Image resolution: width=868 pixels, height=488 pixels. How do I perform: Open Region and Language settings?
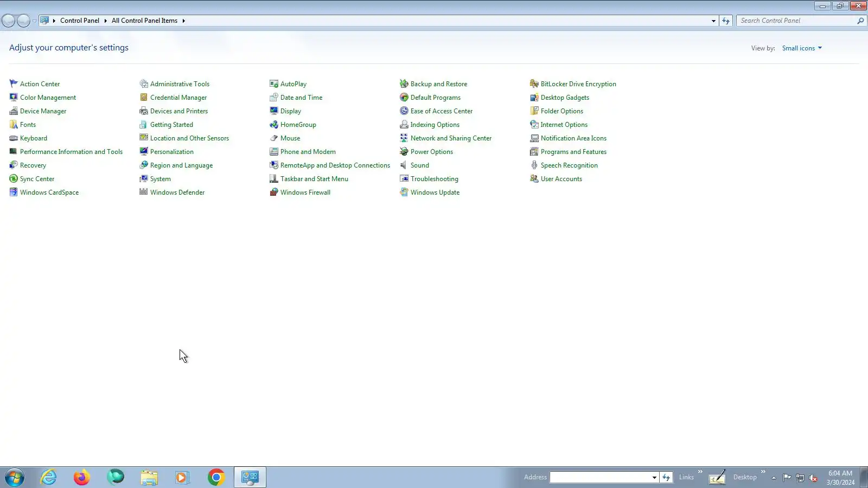[181, 165]
